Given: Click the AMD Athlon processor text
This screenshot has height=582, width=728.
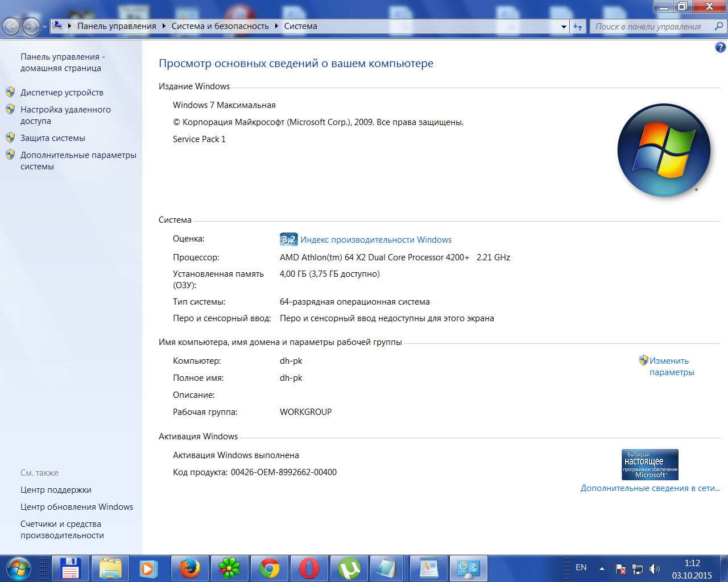Looking at the screenshot, I should point(395,257).
